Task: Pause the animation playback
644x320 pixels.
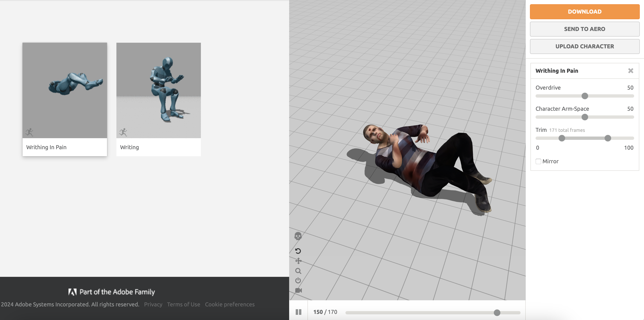Action: pos(298,312)
